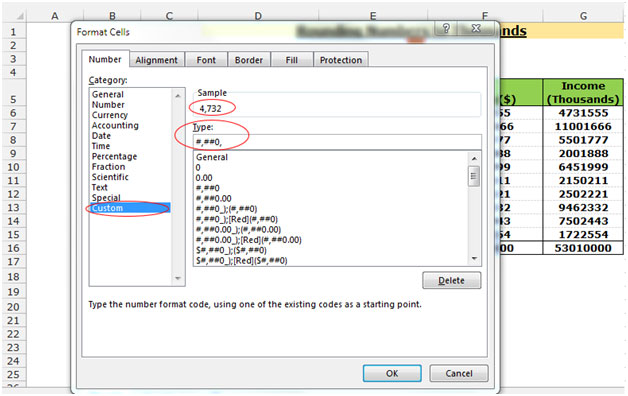Select the #,##0.00_);[Red](#,##0.00) format code
Image resolution: width=628 pixels, height=396 pixels.
249,240
